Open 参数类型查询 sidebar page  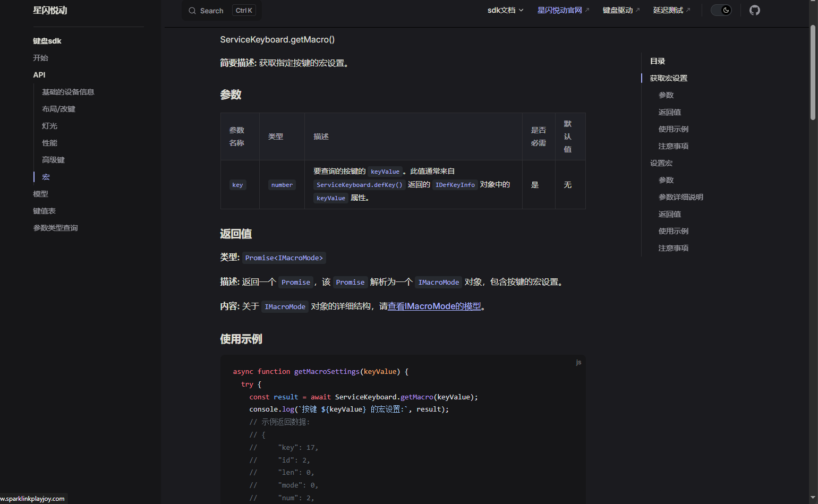tap(55, 228)
